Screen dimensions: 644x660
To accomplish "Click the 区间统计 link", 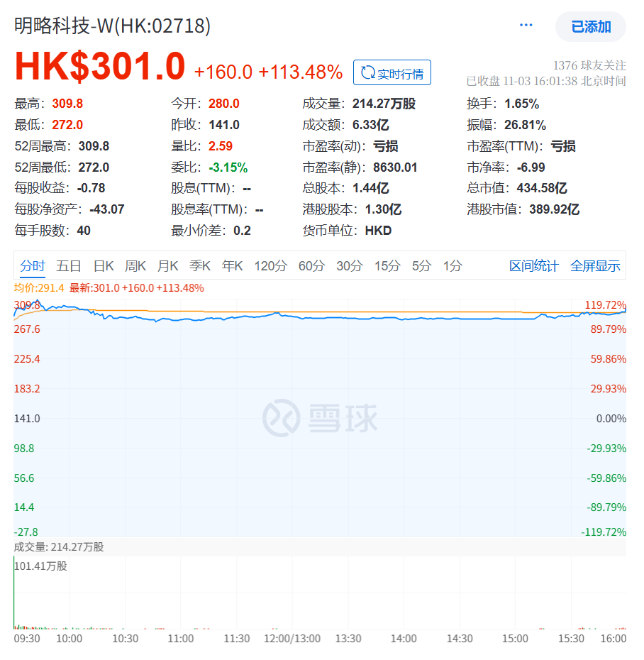I will 534,266.
